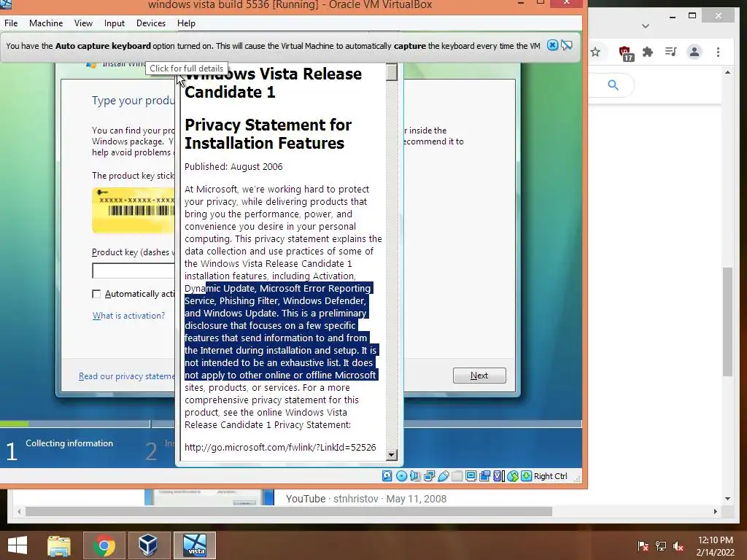The image size is (747, 560).
Task: Click the horizontal scrollbar left arrow
Action: point(19,511)
